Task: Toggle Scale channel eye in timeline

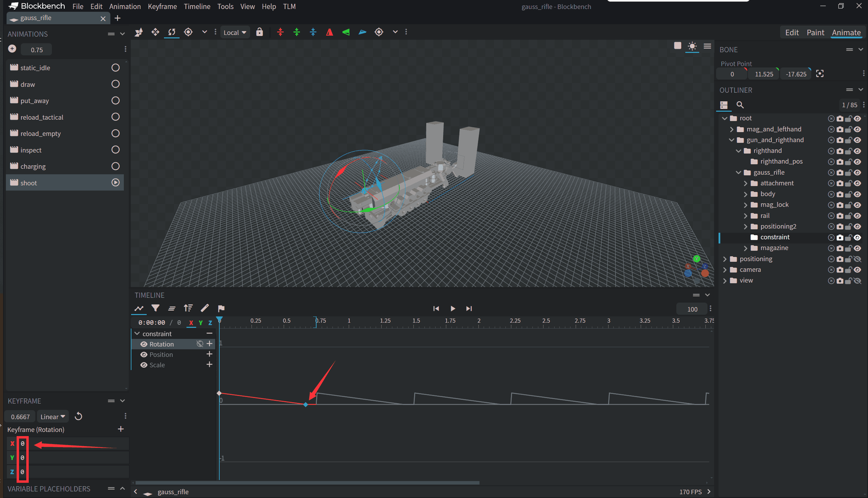Action: click(x=144, y=365)
